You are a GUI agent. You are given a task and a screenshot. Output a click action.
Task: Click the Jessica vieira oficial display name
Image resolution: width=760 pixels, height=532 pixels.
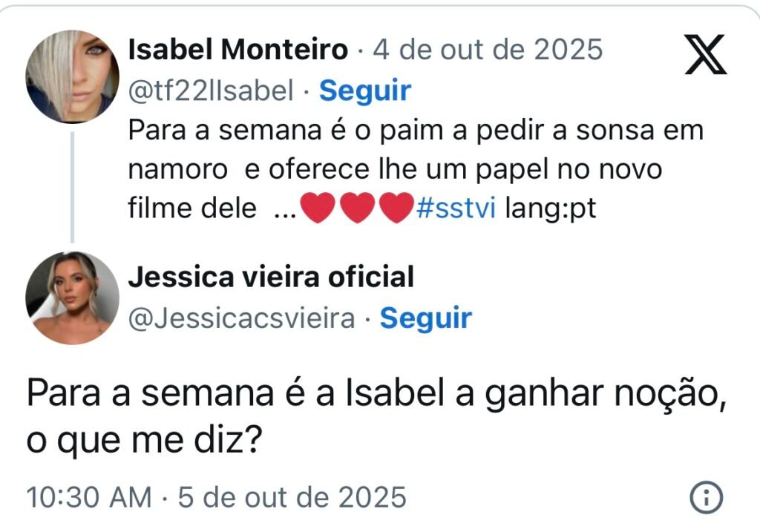click(271, 278)
